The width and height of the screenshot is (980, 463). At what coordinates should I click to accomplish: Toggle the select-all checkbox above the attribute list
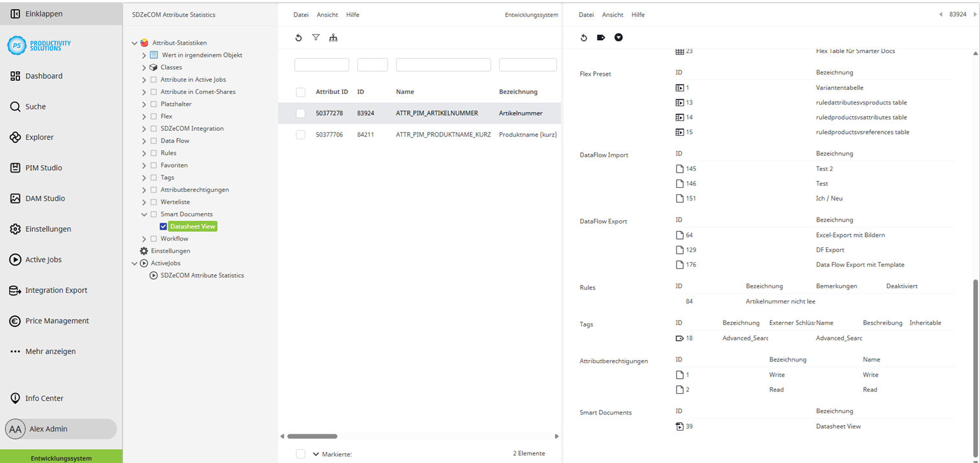pos(300,92)
